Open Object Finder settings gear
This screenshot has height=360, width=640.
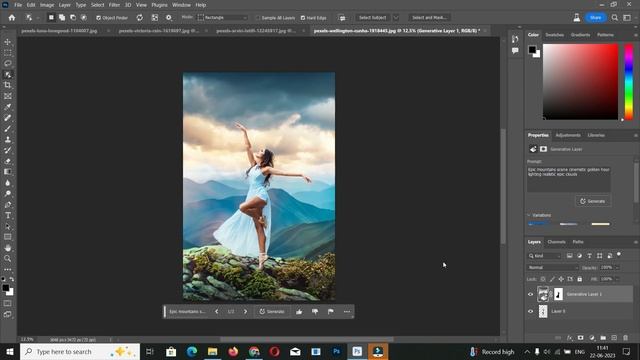coord(169,18)
